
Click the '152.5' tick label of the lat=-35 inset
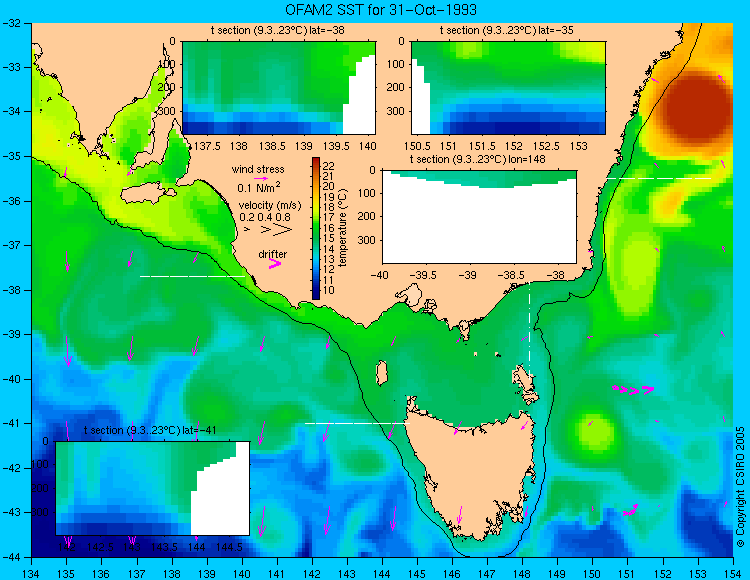[547, 146]
